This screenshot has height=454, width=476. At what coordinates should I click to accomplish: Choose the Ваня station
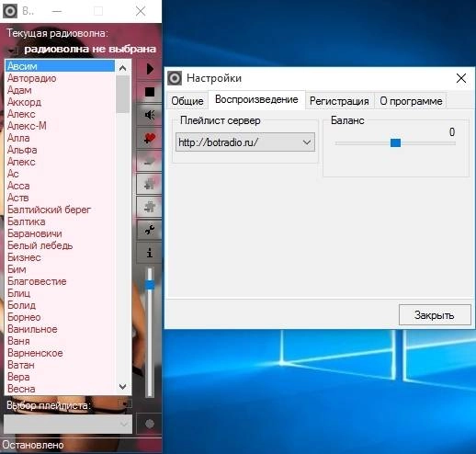60,341
